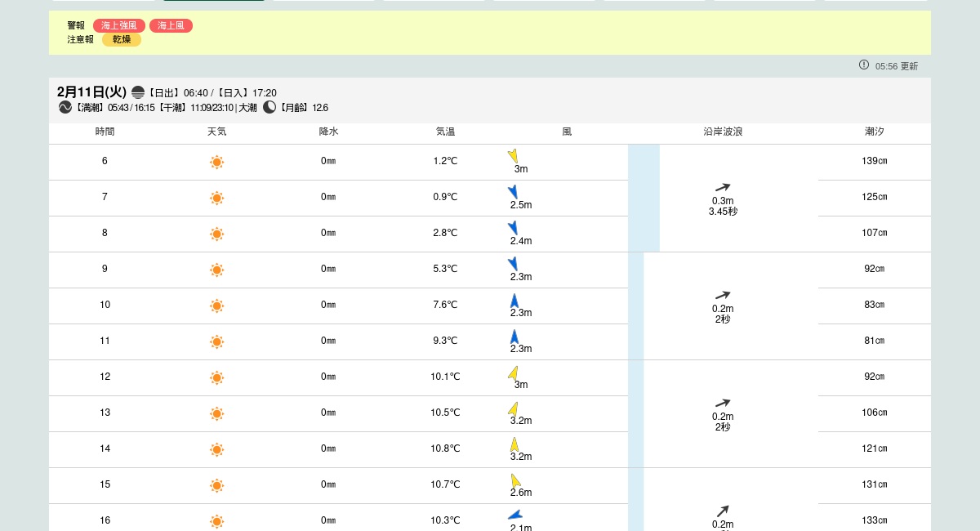Screen dimensions: 980x531
Task: Click the light blue wave height bar at 7 o'clock
Action: click(x=644, y=198)
